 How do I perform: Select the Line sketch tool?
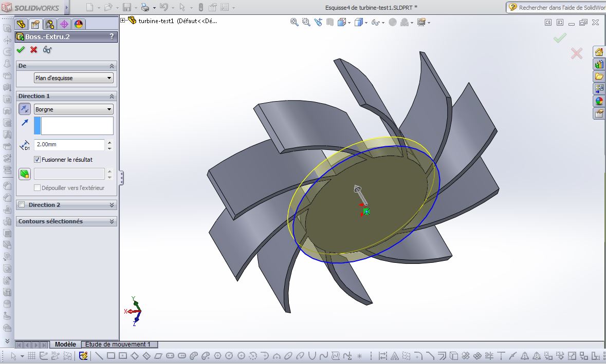(x=99, y=355)
